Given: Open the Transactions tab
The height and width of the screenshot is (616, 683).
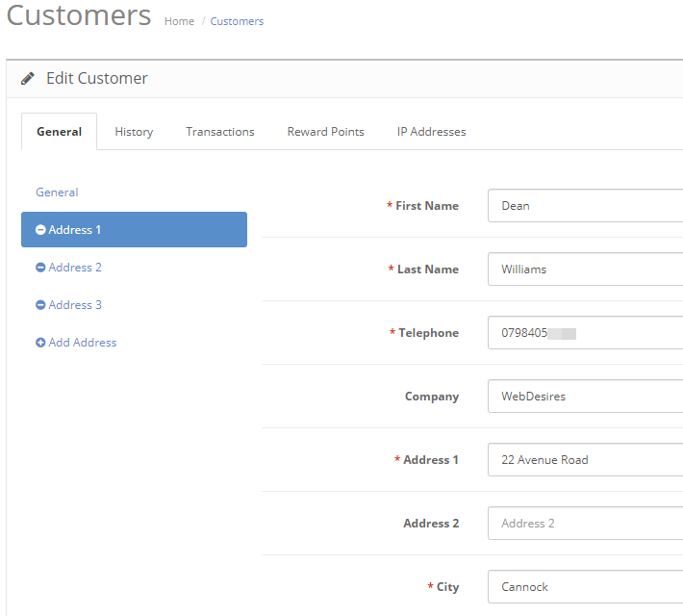Looking at the screenshot, I should tap(220, 132).
